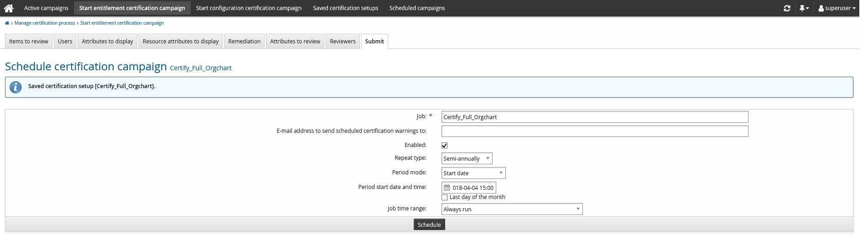Expand the Period mode dropdown

473,173
